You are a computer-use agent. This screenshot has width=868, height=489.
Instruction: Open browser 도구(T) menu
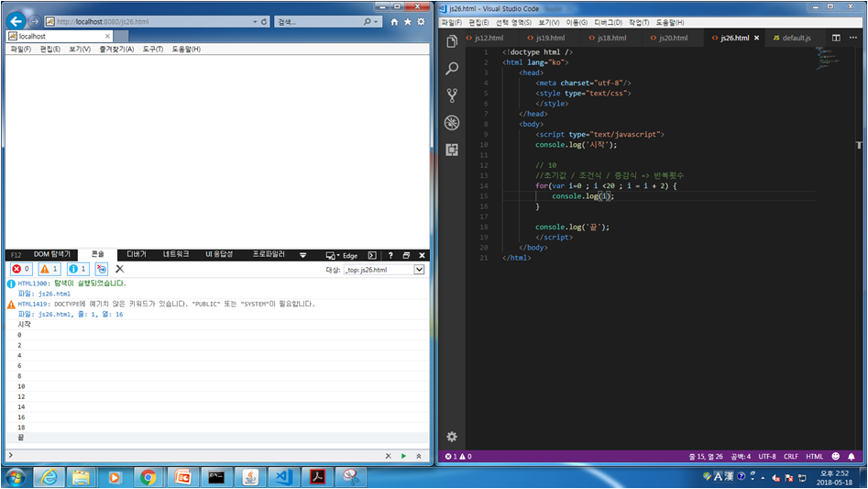(x=153, y=49)
